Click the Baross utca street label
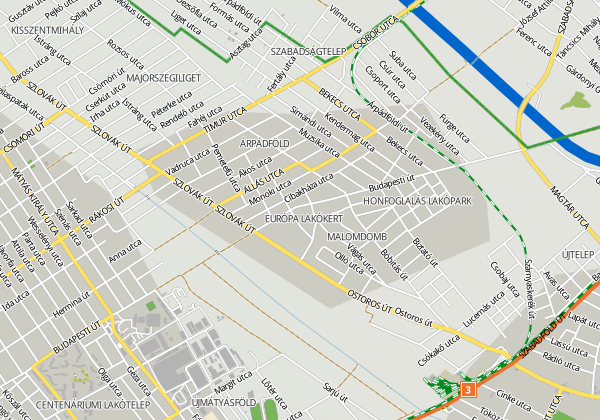Viewport: 600px width, 420px height. tap(30, 69)
